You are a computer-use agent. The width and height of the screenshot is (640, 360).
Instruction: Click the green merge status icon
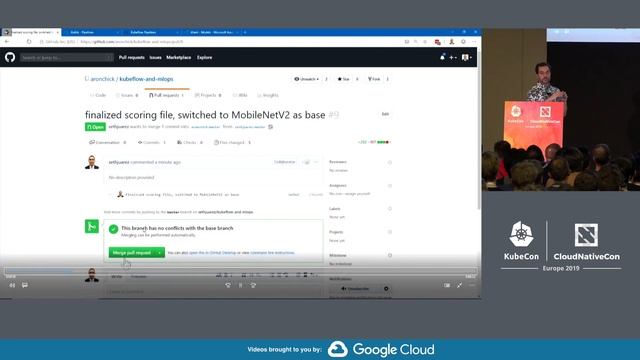92,226
